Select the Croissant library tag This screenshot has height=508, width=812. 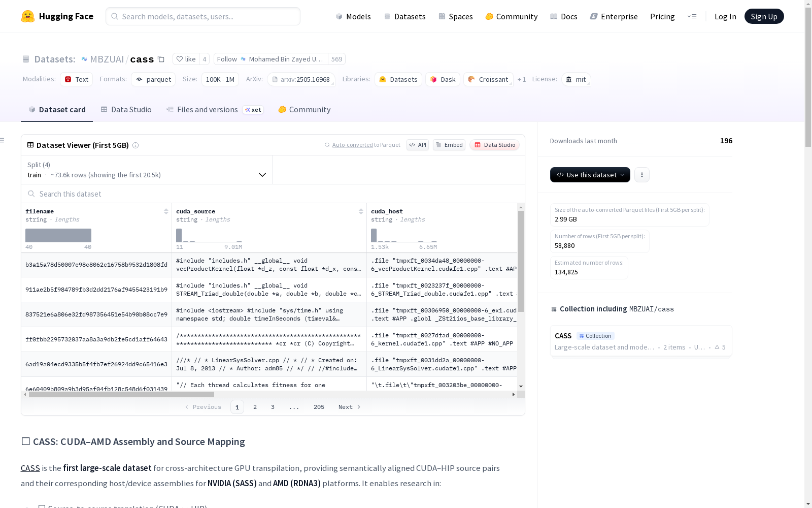pyautogui.click(x=488, y=79)
